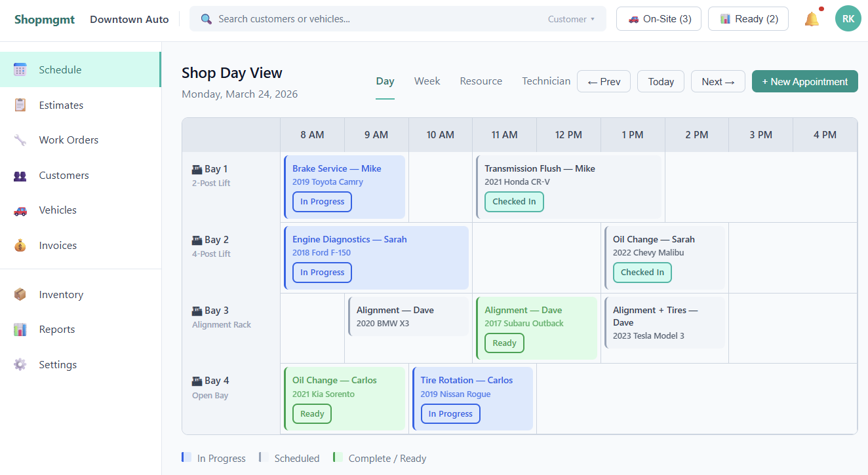Click the Scheduled legend color swatch
Screen dimensions: 868x475
click(x=264, y=457)
